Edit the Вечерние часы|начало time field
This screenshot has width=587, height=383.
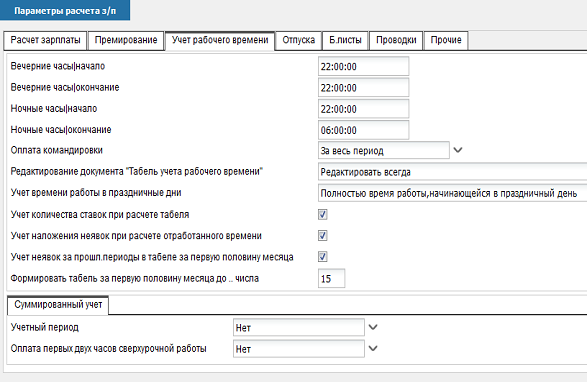[363, 67]
